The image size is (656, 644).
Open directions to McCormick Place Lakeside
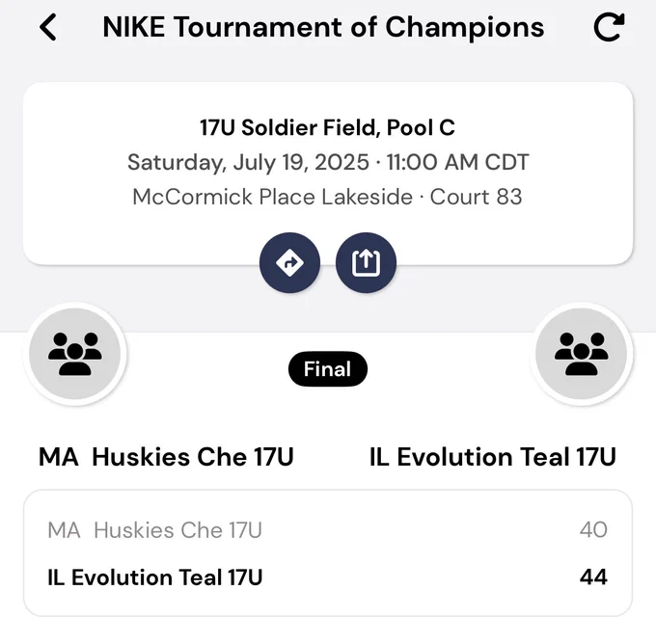289,262
